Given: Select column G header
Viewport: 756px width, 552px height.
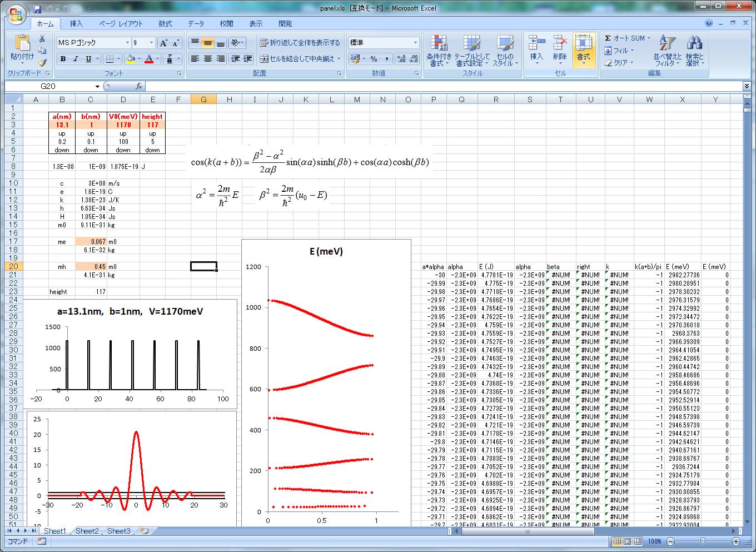Looking at the screenshot, I should (203, 100).
